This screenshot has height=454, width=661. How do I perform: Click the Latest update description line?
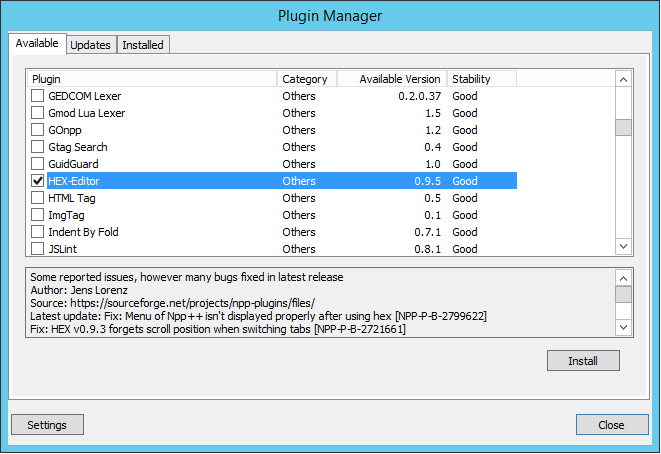click(x=258, y=316)
